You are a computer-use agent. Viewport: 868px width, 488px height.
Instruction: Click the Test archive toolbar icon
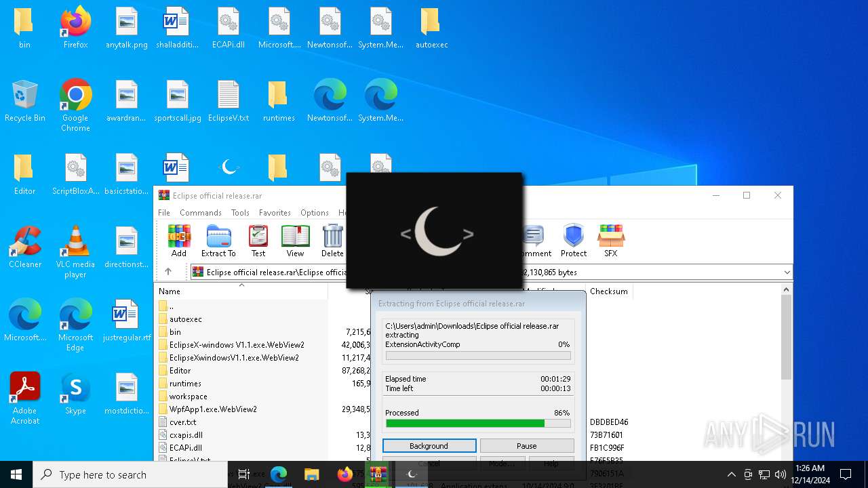(258, 241)
